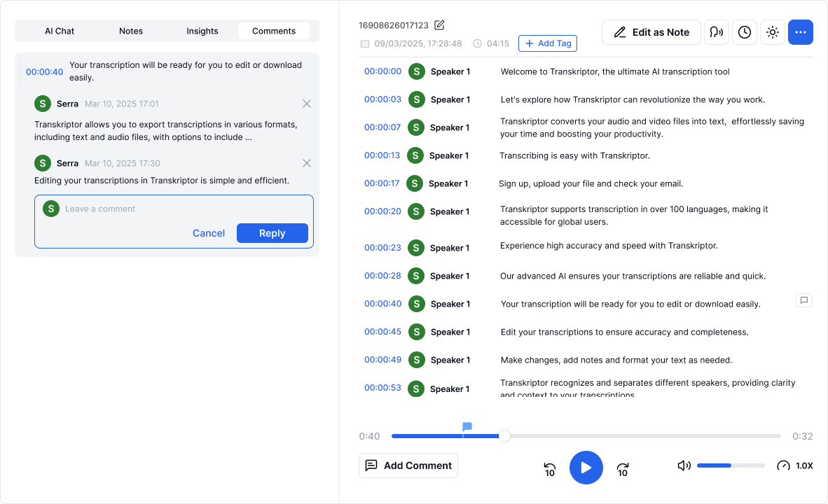The height and width of the screenshot is (504, 828).
Task: Click Speaker 1 label on 00:00:20 row
Action: pos(450,211)
